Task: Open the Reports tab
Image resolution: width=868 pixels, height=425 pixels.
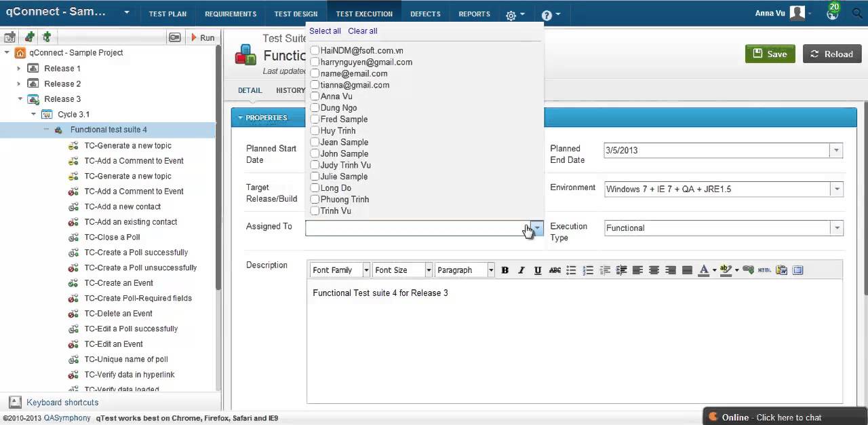Action: 474,14
